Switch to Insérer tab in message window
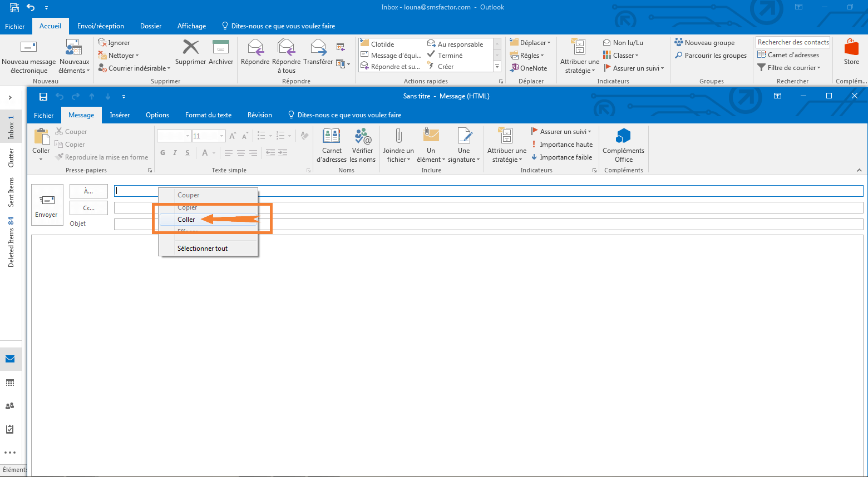868x477 pixels. point(120,115)
